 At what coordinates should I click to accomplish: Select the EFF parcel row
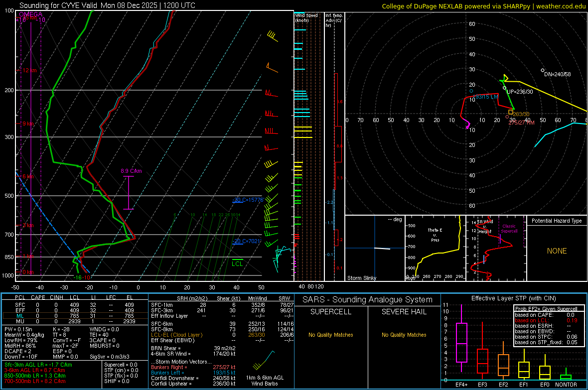pyautogui.click(x=75, y=310)
